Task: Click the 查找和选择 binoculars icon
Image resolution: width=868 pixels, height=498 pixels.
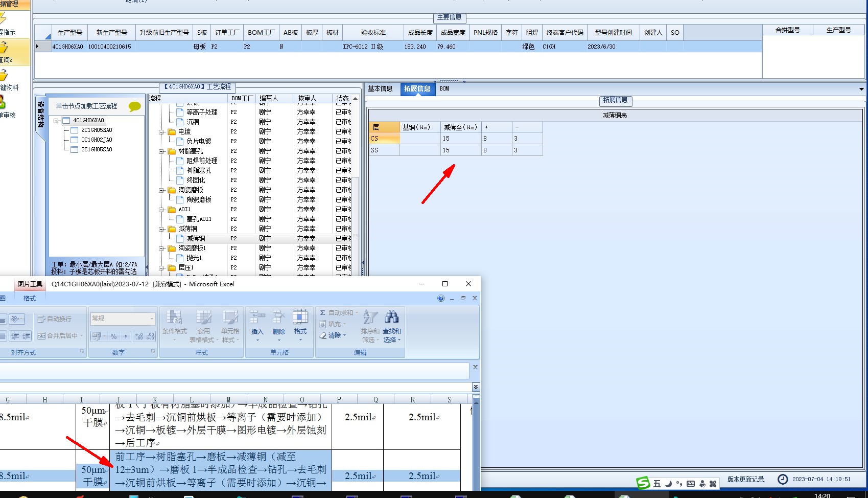Action: click(392, 318)
